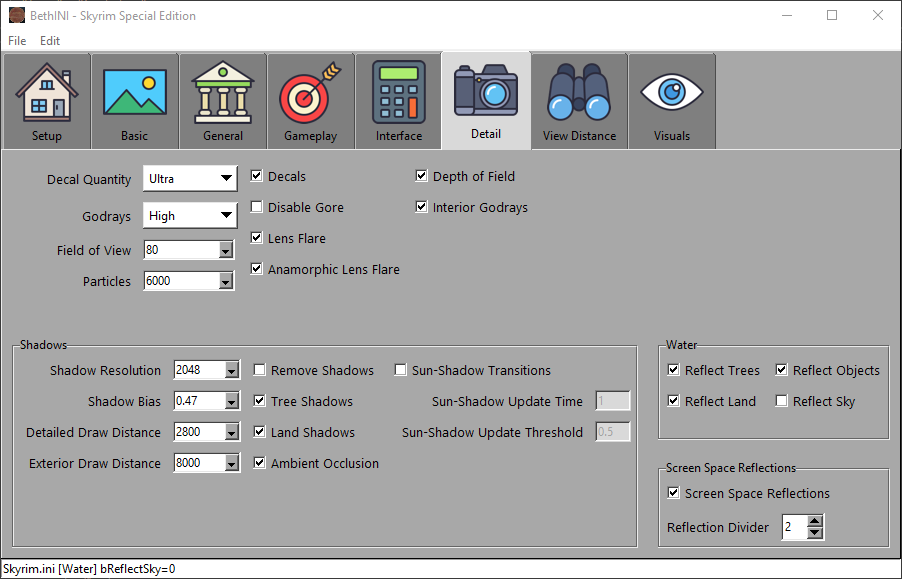Open the Decal Quantity dropdown
The width and height of the screenshot is (902, 579).
(x=190, y=179)
